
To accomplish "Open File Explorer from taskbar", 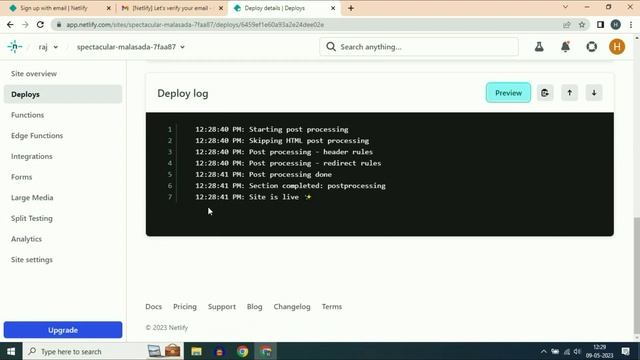I will (x=196, y=351).
